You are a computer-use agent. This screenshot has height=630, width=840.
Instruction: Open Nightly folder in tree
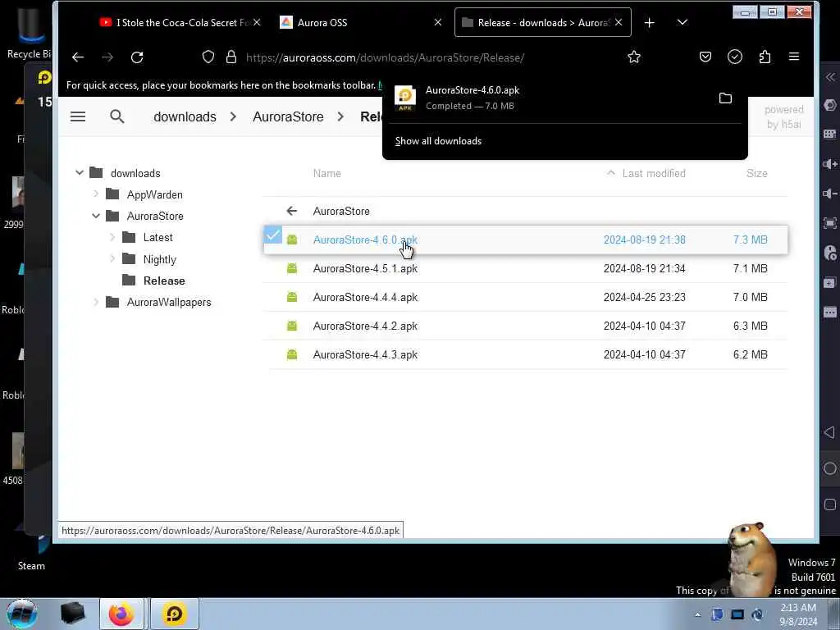(x=160, y=259)
